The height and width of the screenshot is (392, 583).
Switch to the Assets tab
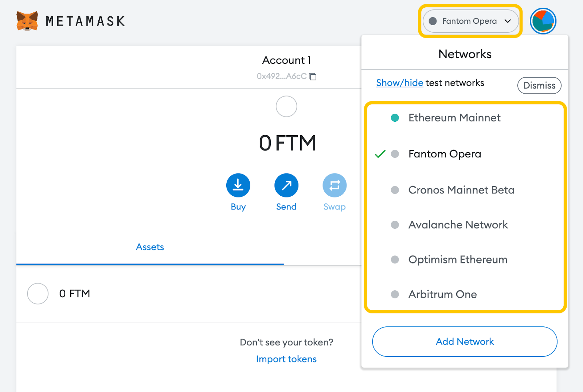(150, 247)
